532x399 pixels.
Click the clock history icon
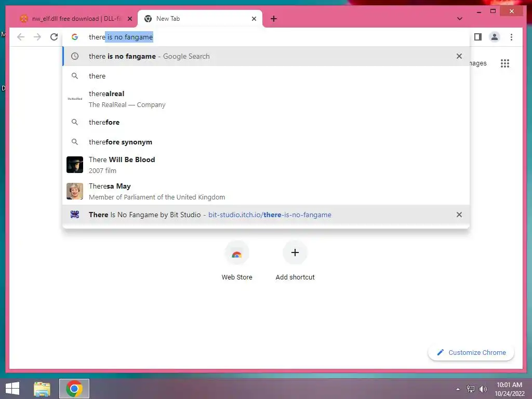point(75,56)
